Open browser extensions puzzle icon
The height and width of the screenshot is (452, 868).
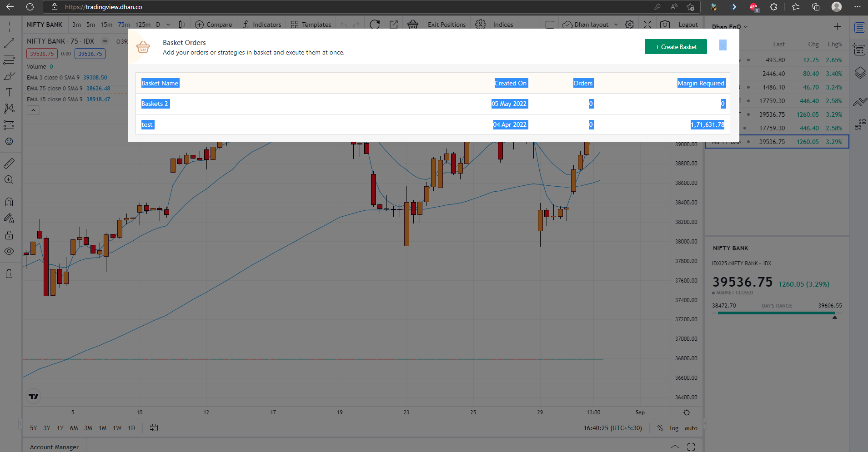[x=773, y=7]
